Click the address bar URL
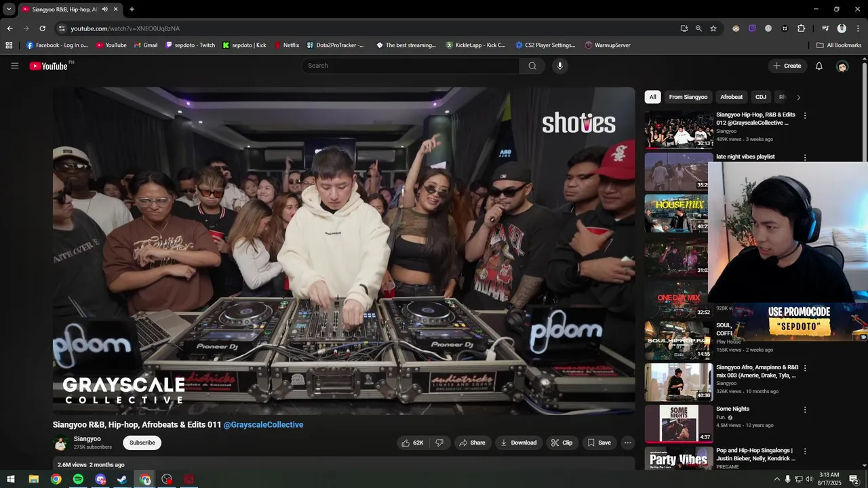This screenshot has height=488, width=868. pos(125,28)
